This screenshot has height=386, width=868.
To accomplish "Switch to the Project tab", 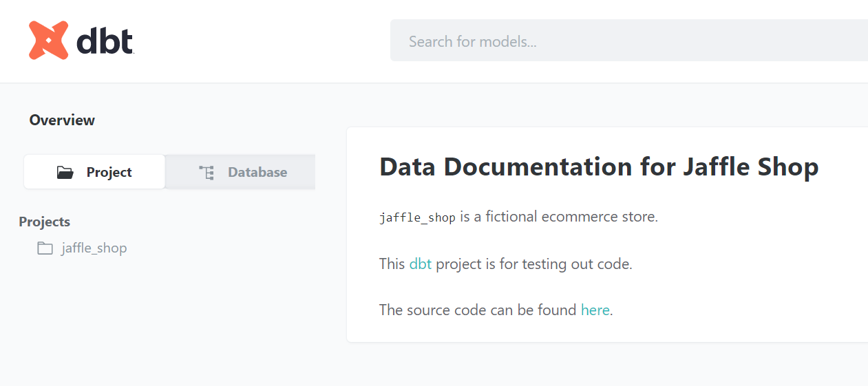I will click(94, 172).
